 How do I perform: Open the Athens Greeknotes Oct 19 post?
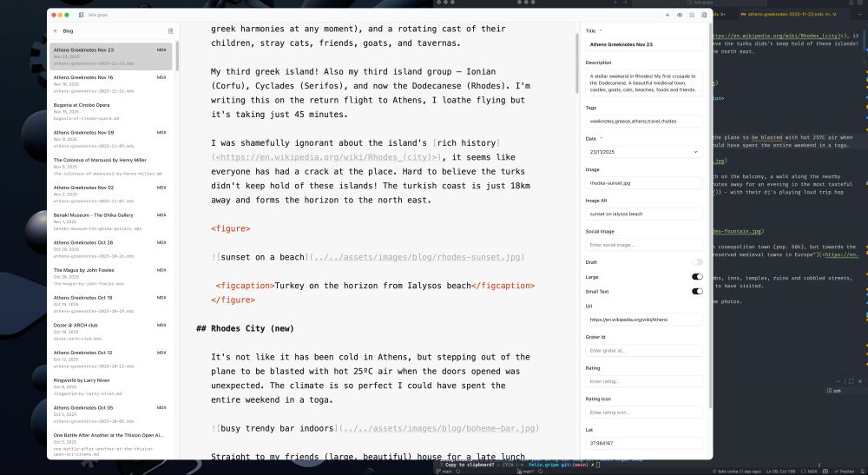coord(111,304)
